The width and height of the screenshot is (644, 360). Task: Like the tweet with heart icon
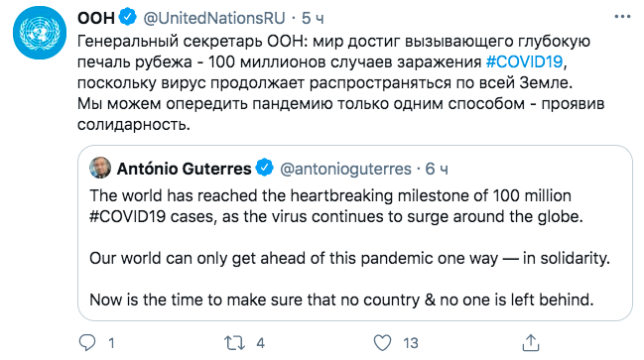coord(382,343)
